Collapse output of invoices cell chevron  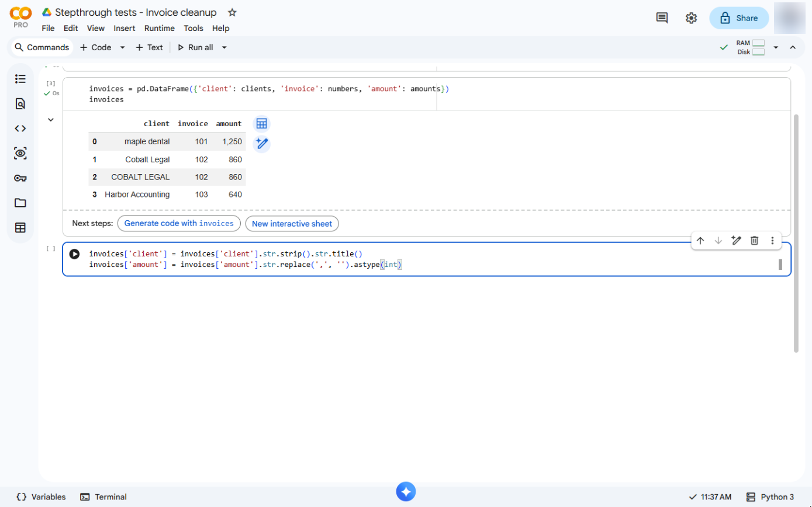pos(51,120)
